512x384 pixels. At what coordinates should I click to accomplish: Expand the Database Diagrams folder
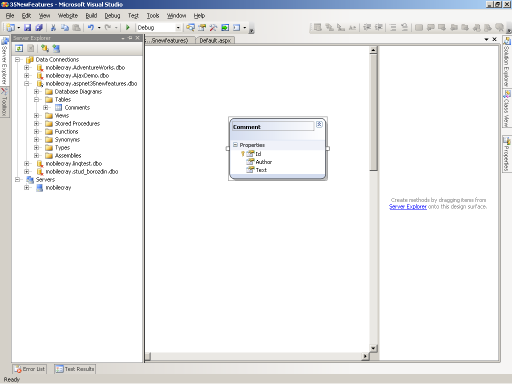tap(36, 92)
